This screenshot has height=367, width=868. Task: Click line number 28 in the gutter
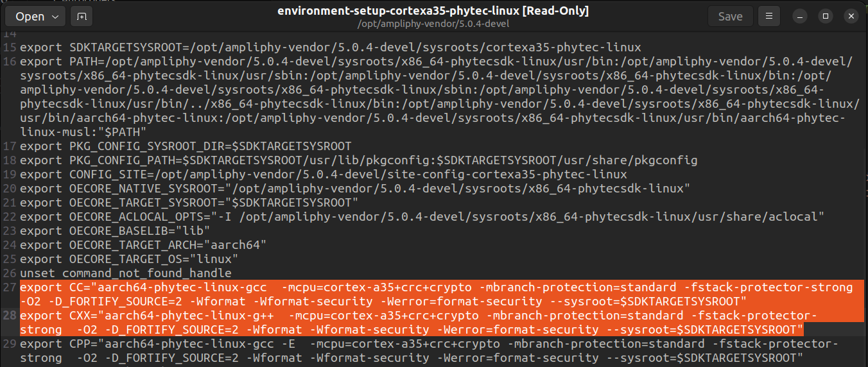pos(10,316)
